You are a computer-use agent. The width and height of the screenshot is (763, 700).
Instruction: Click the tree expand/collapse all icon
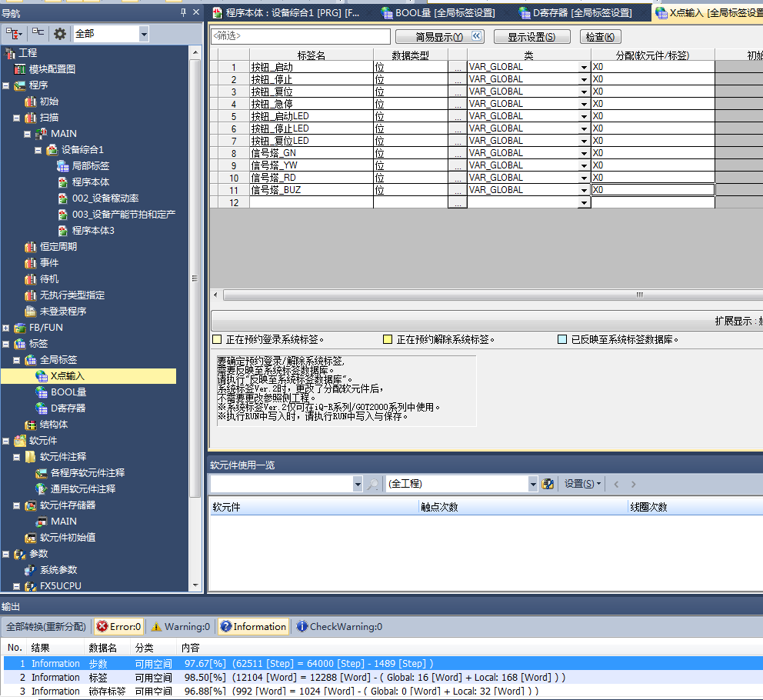[15, 34]
